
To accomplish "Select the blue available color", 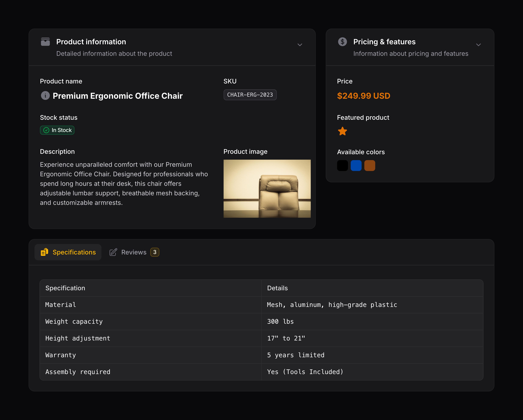I will (356, 165).
